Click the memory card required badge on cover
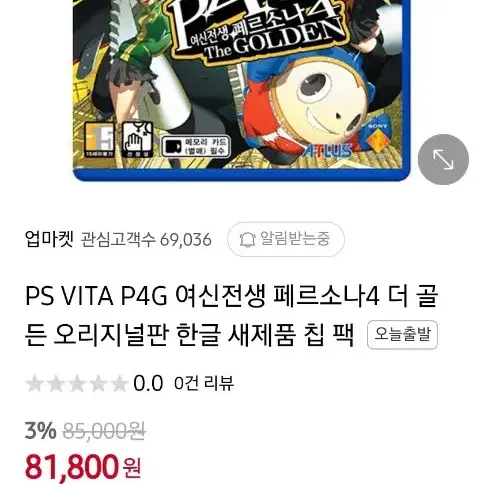484x484 pixels. [196, 147]
